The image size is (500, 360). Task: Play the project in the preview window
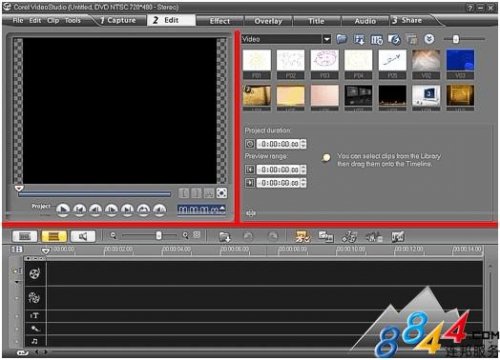tap(63, 210)
